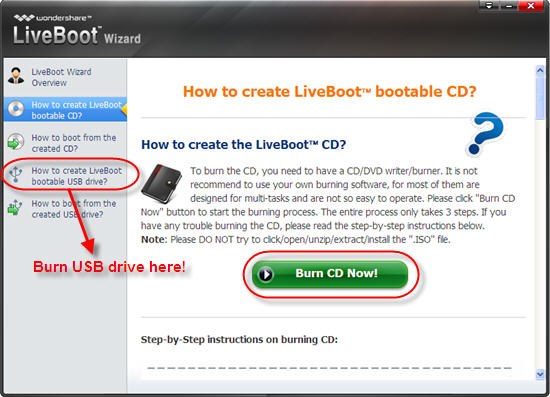The height and width of the screenshot is (397, 550).
Task: Click the black wallet notebook icon
Action: [x=162, y=183]
